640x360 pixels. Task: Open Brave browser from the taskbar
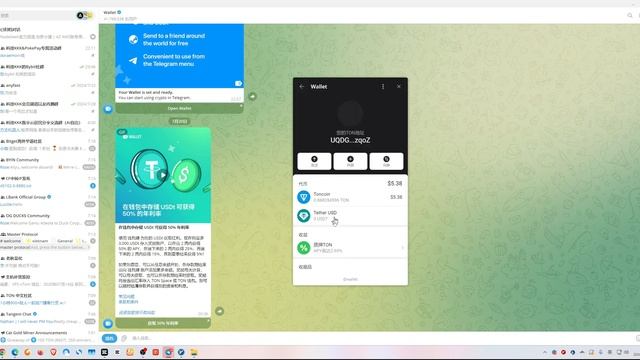pyautogui.click(x=53, y=352)
